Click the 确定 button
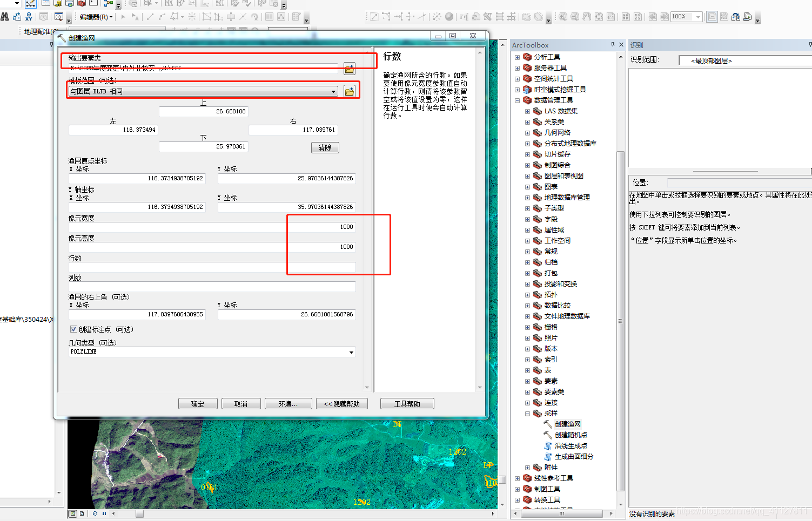This screenshot has width=812, height=521. pos(198,404)
